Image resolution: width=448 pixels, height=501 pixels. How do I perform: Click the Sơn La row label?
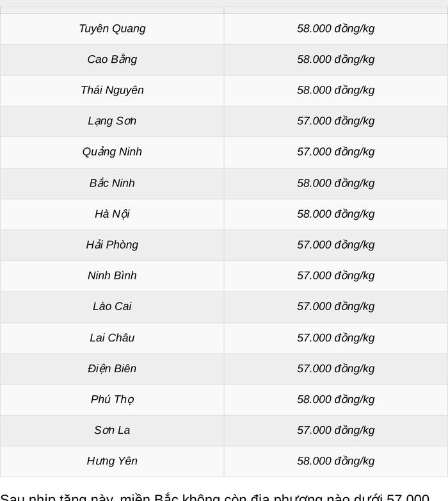coord(112,431)
